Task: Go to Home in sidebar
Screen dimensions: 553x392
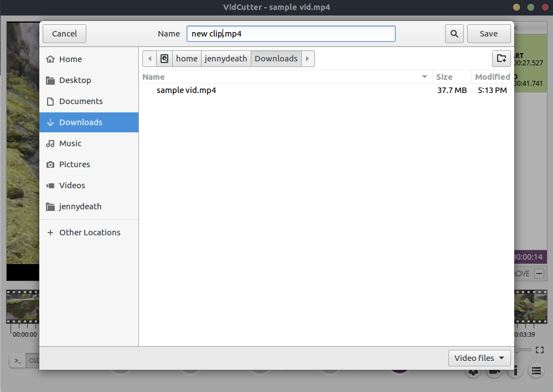Action: click(70, 59)
